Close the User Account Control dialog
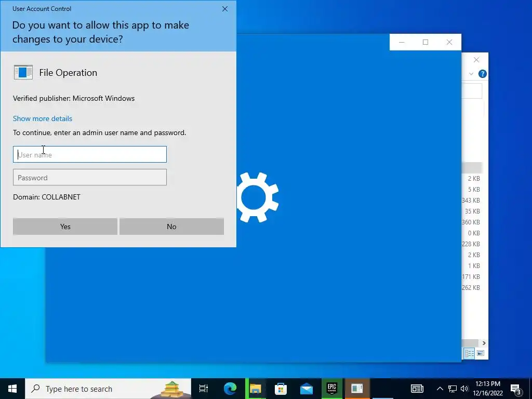Viewport: 532px width, 399px height. pos(224,9)
